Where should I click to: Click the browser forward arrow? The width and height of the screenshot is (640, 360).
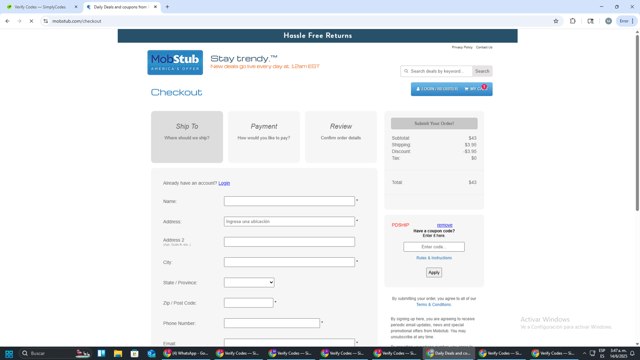(x=19, y=21)
